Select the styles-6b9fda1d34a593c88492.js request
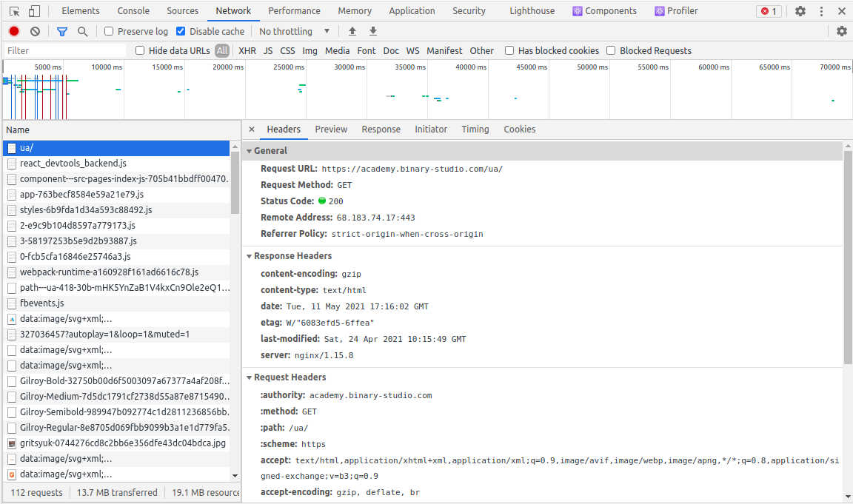Image resolution: width=853 pixels, height=504 pixels. tap(116, 210)
